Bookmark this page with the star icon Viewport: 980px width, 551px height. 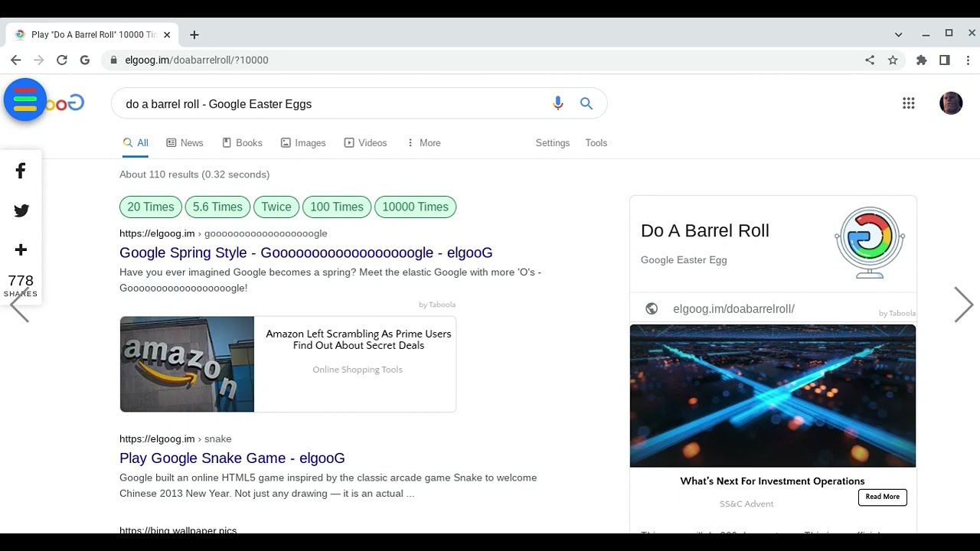tap(893, 60)
